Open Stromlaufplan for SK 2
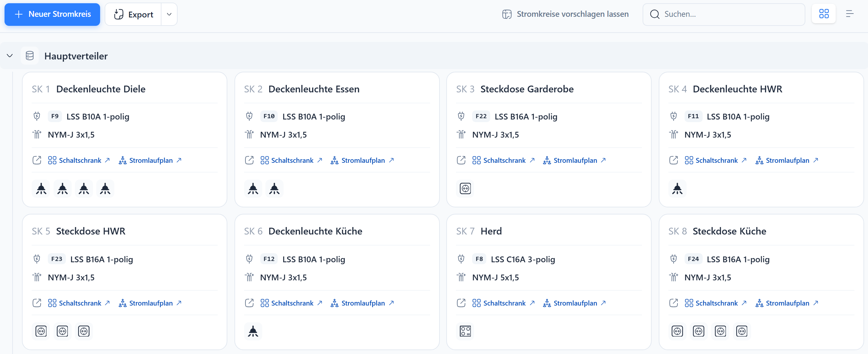This screenshot has height=354, width=868. pyautogui.click(x=363, y=160)
